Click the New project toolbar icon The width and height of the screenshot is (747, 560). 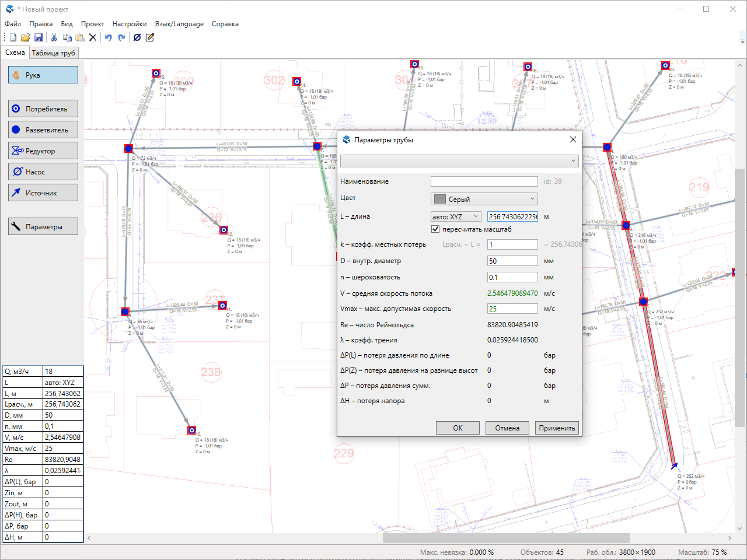click(x=13, y=37)
